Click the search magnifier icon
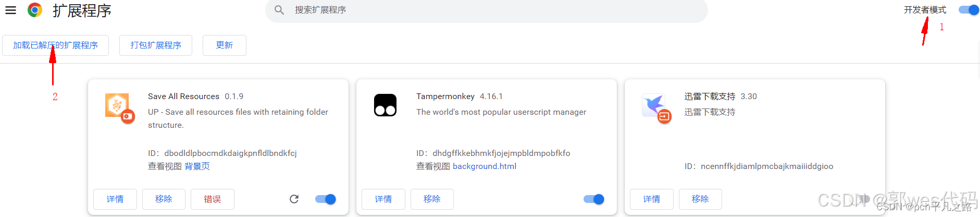 pos(279,10)
